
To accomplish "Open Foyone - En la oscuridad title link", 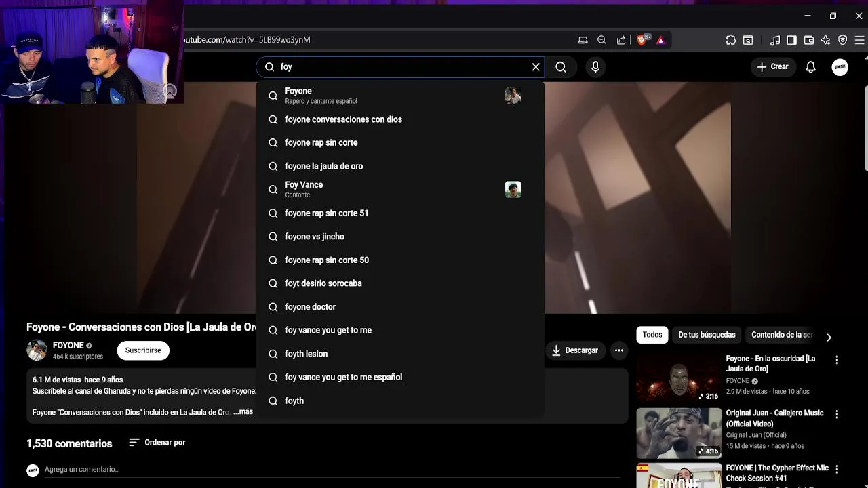I will point(770,363).
